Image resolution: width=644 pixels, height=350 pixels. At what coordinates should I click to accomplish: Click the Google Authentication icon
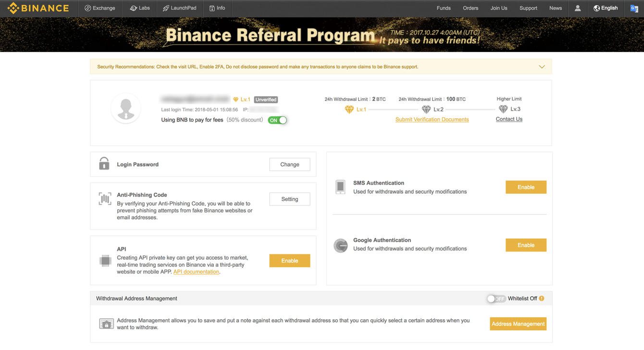[x=341, y=245]
